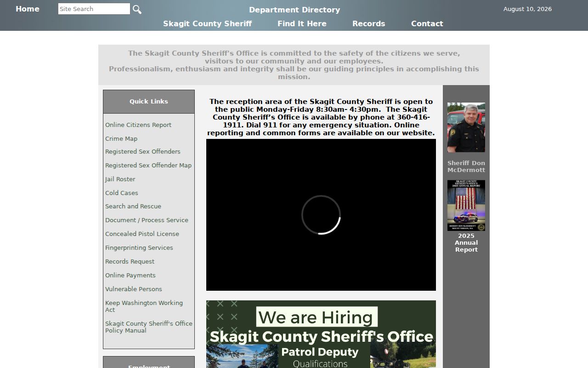588x368 pixels.
Task: Open Registered Sex Offender Map link
Action: (148, 165)
